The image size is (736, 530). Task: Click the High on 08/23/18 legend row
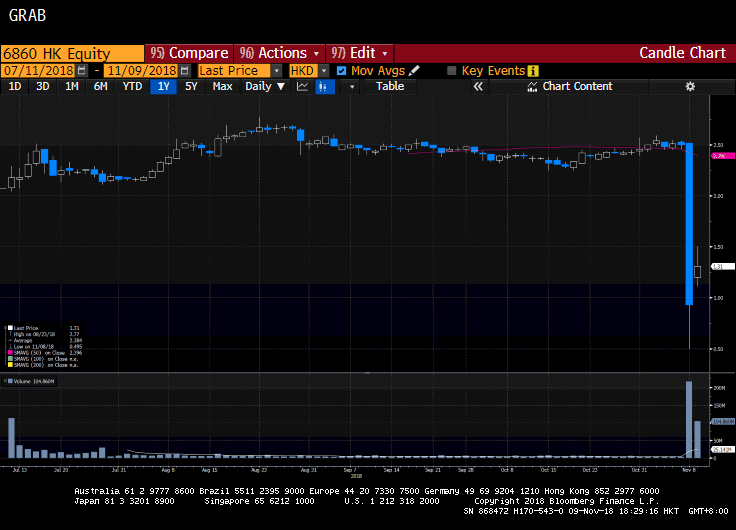[45, 334]
